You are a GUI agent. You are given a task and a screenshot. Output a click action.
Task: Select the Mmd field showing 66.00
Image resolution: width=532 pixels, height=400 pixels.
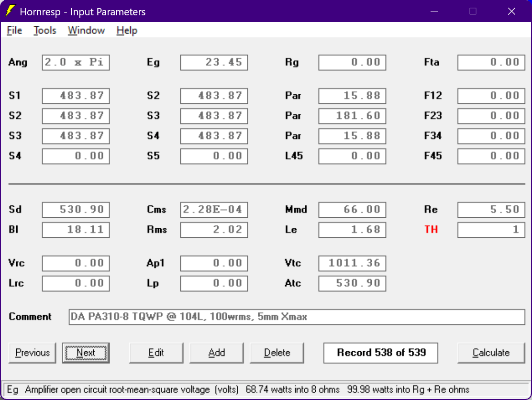click(352, 210)
